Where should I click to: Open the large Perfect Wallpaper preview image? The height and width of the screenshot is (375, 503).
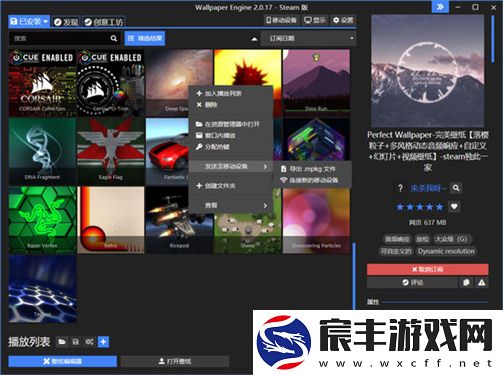(x=428, y=71)
